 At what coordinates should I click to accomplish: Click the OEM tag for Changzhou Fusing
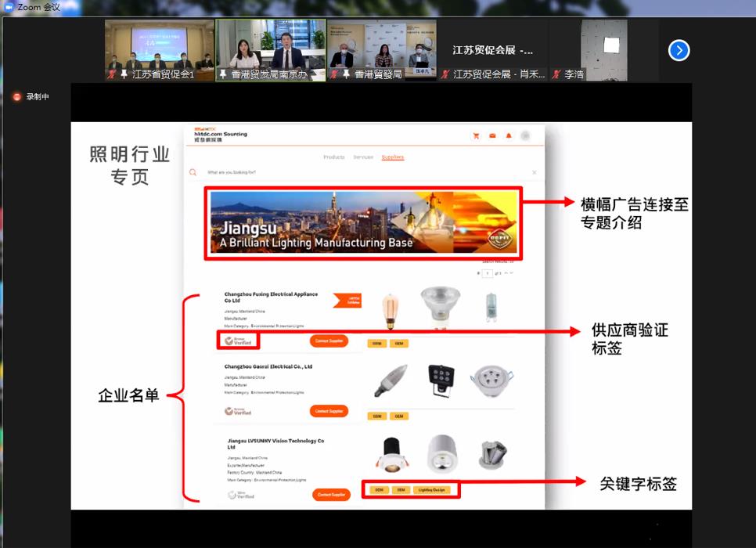point(399,344)
